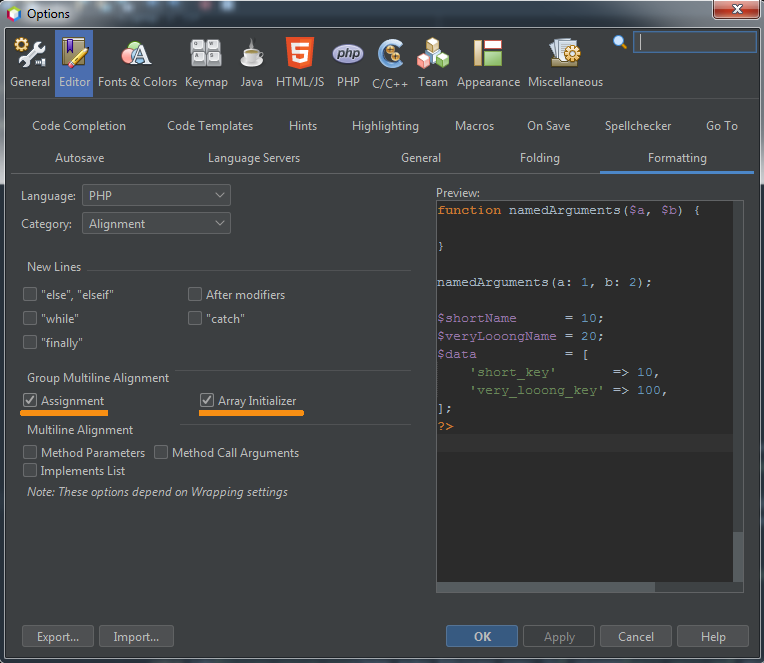Open the Keymap settings
764x663 pixels.
pos(206,63)
